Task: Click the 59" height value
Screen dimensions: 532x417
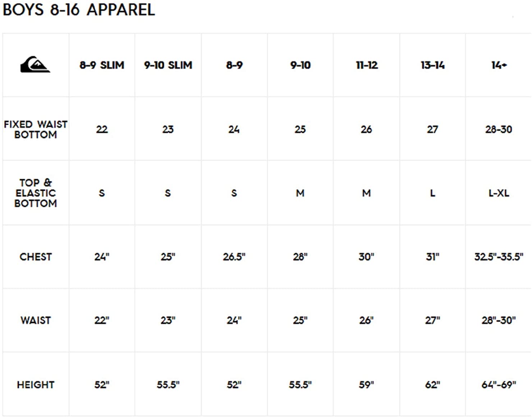Action: tap(366, 385)
